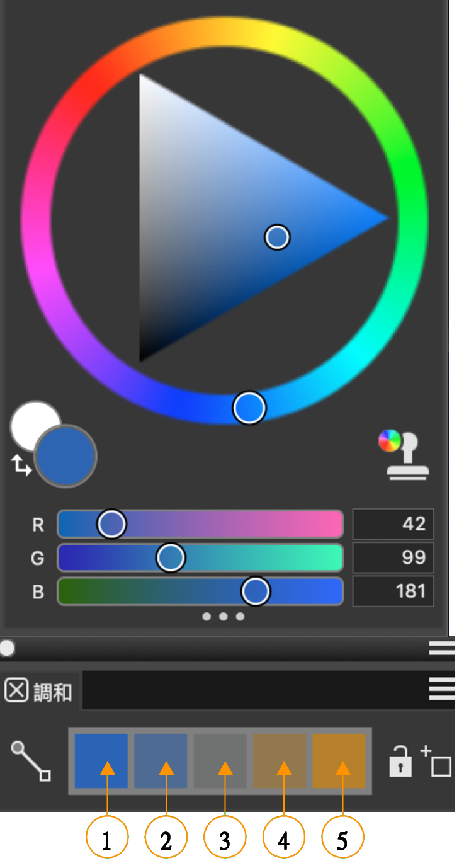Toggle the harmony lock padlock icon
This screenshot has width=464, height=868.
click(x=400, y=761)
